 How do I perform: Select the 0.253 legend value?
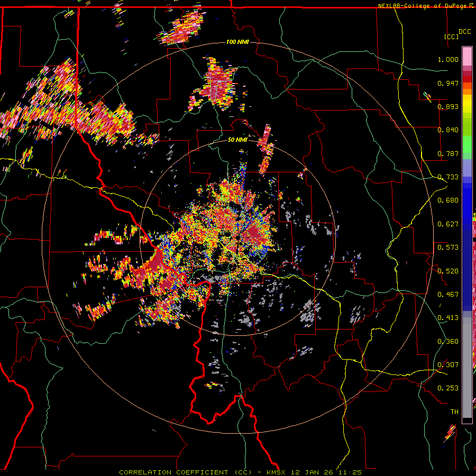pyautogui.click(x=448, y=388)
